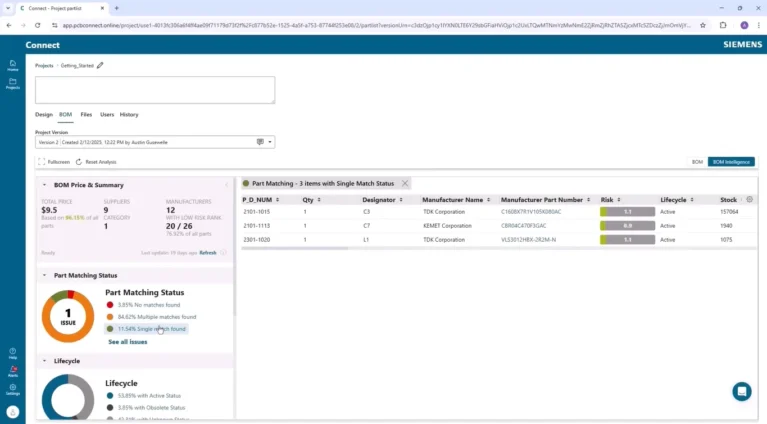Click project description text area
This screenshot has width=767, height=424.
[x=155, y=90]
